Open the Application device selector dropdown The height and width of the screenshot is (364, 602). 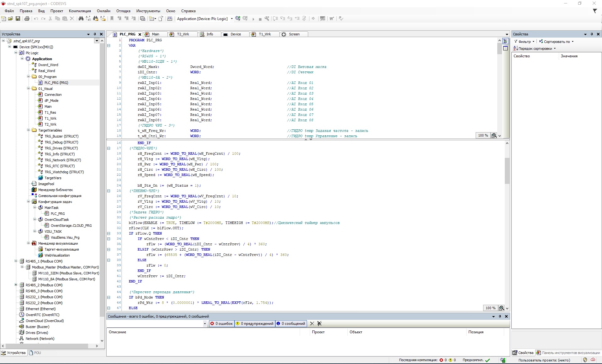(232, 19)
